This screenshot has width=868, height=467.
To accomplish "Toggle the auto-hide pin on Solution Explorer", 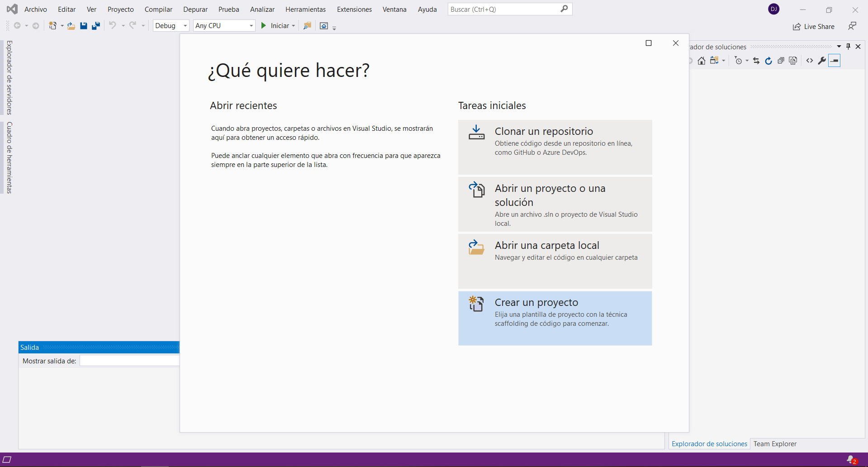I will tap(849, 47).
